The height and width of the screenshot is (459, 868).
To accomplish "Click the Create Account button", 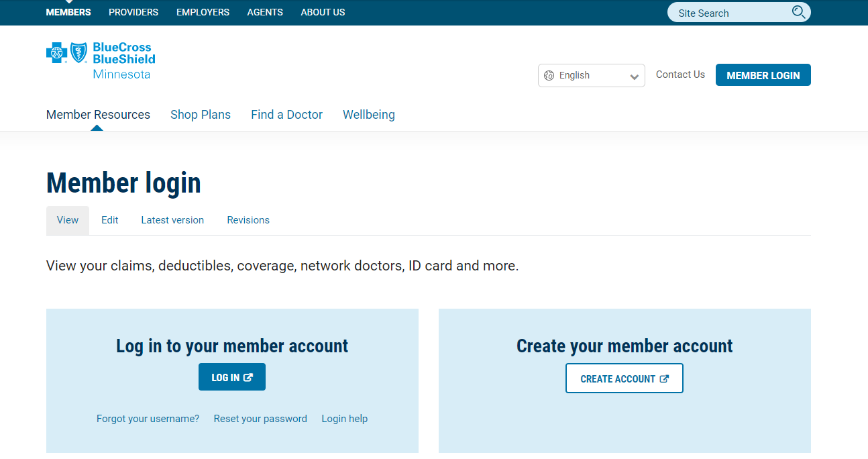I will [x=625, y=378].
